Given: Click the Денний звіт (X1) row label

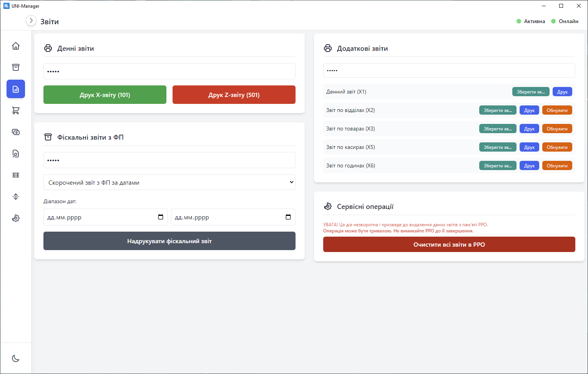Looking at the screenshot, I should pyautogui.click(x=346, y=92).
